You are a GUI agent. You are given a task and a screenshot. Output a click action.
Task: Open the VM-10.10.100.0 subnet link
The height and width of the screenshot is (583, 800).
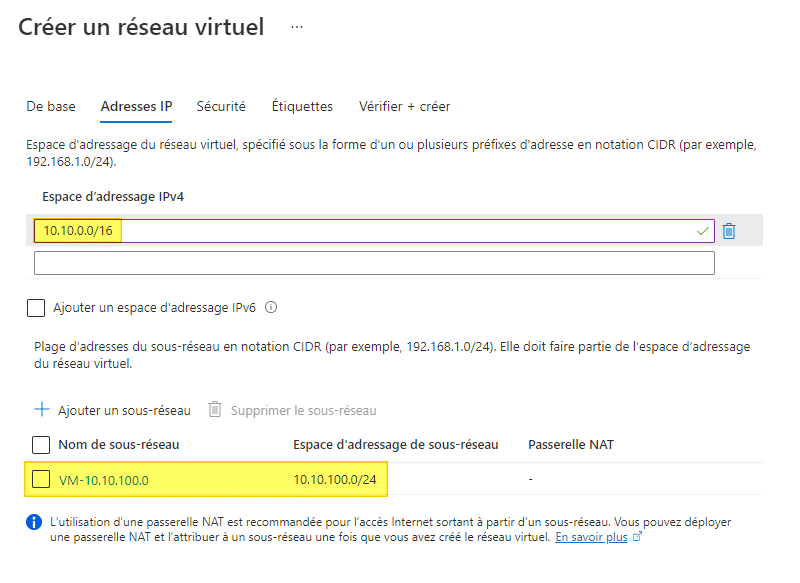pos(104,480)
